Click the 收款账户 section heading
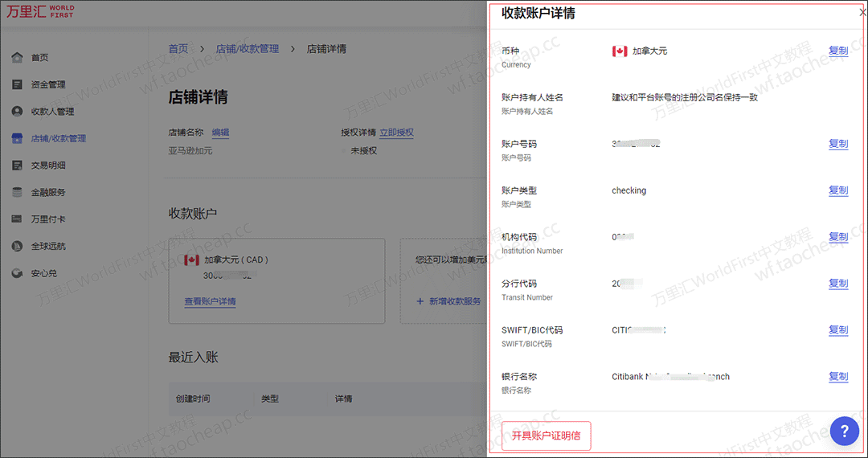 [193, 214]
